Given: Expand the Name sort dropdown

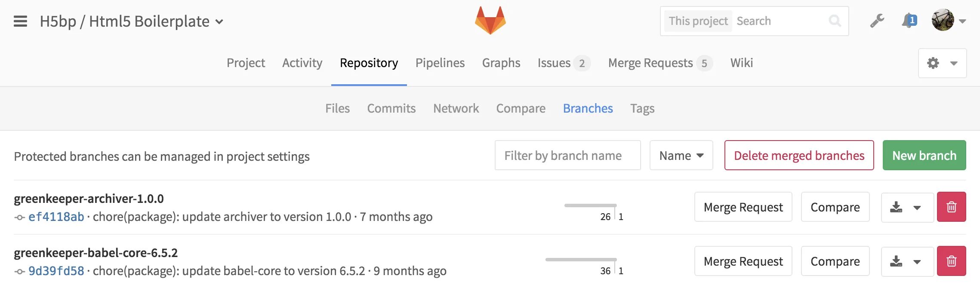Looking at the screenshot, I should [x=681, y=156].
